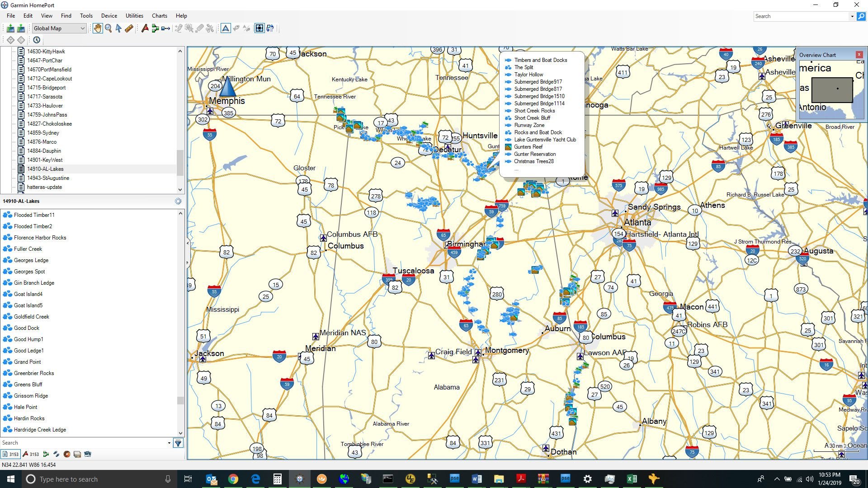Select the arrow Select tool
Image resolution: width=868 pixels, height=488 pixels.
coord(118,28)
